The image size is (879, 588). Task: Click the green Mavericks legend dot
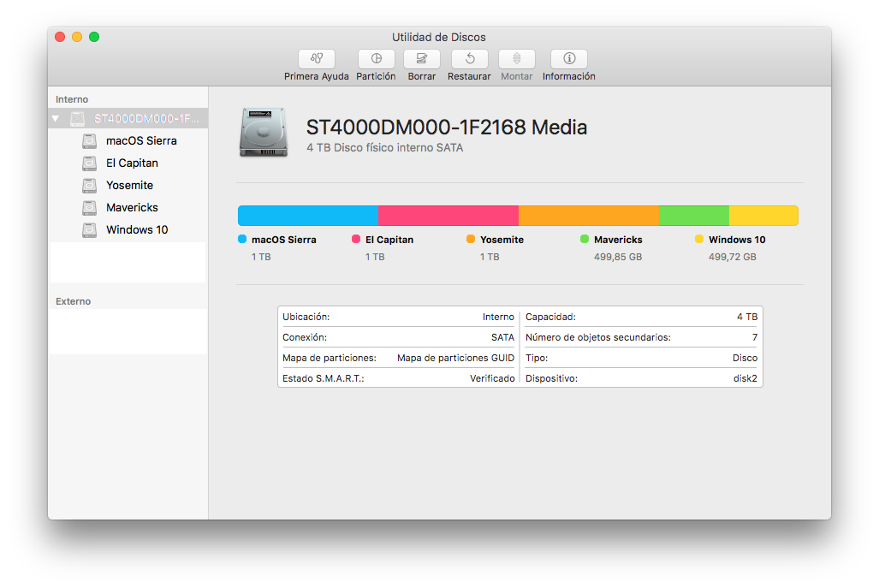point(585,239)
